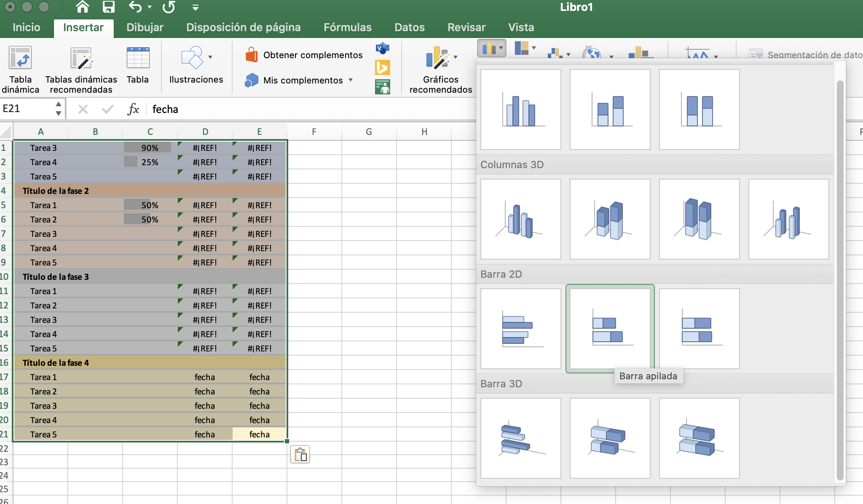The image size is (863, 504).
Task: Click the paste options button below table
Action: point(300,455)
